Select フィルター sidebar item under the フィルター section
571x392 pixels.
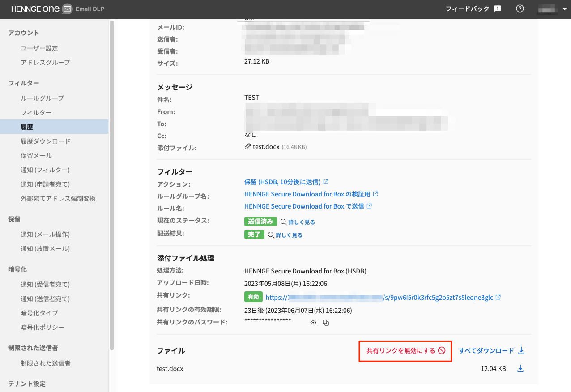click(x=36, y=112)
